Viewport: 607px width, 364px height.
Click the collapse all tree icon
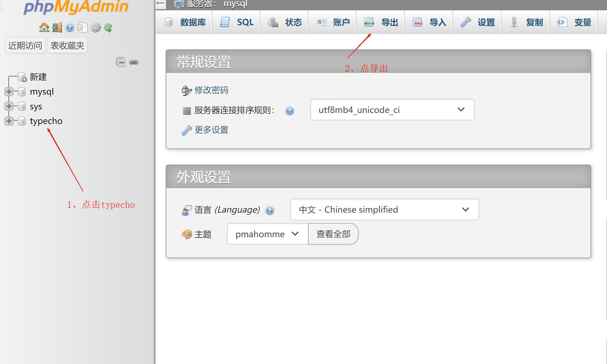point(121,62)
